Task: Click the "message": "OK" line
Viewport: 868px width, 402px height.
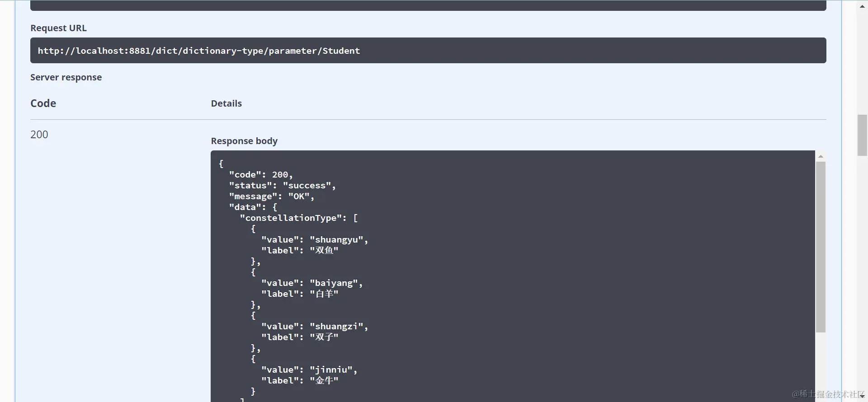Action: 271,196
